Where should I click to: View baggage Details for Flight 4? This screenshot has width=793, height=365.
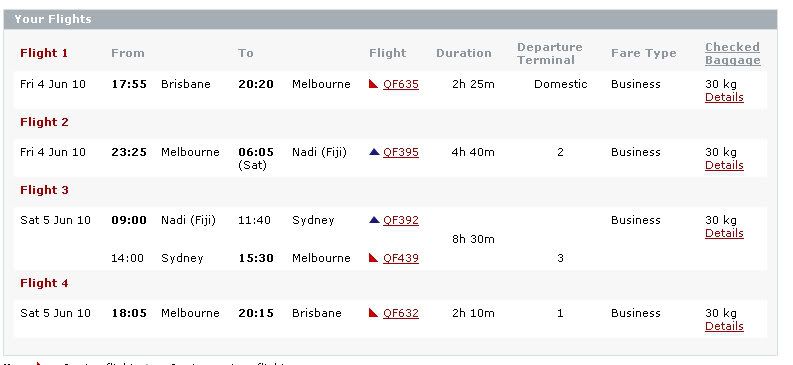tap(724, 326)
